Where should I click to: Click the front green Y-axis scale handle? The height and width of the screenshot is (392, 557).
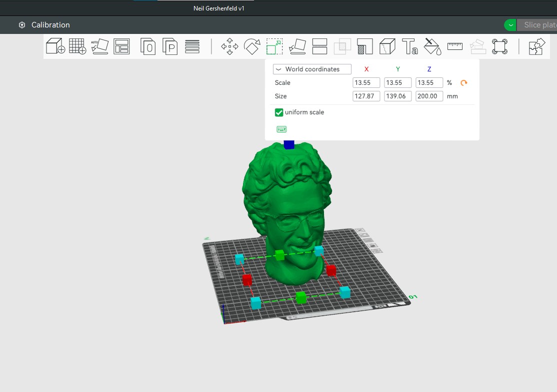pyautogui.click(x=301, y=297)
